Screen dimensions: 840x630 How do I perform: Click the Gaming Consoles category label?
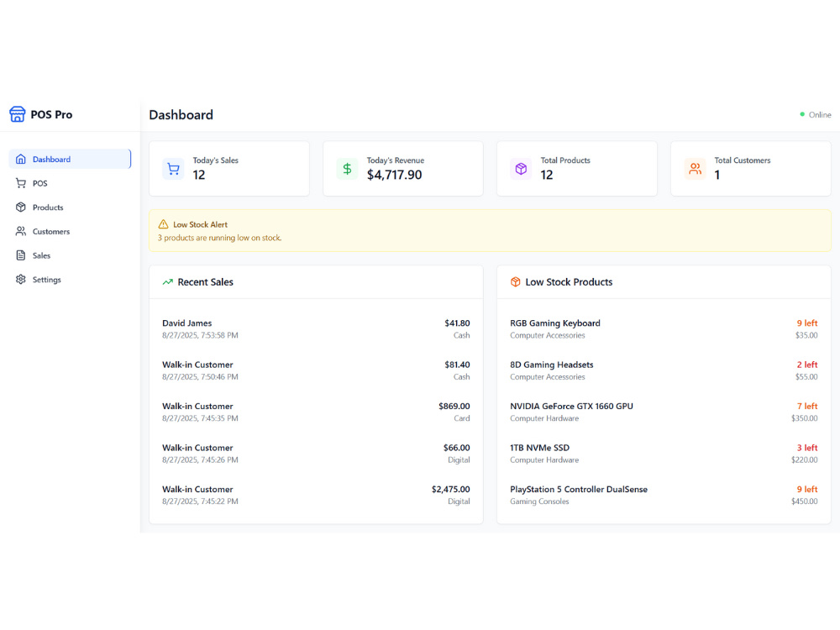point(539,501)
